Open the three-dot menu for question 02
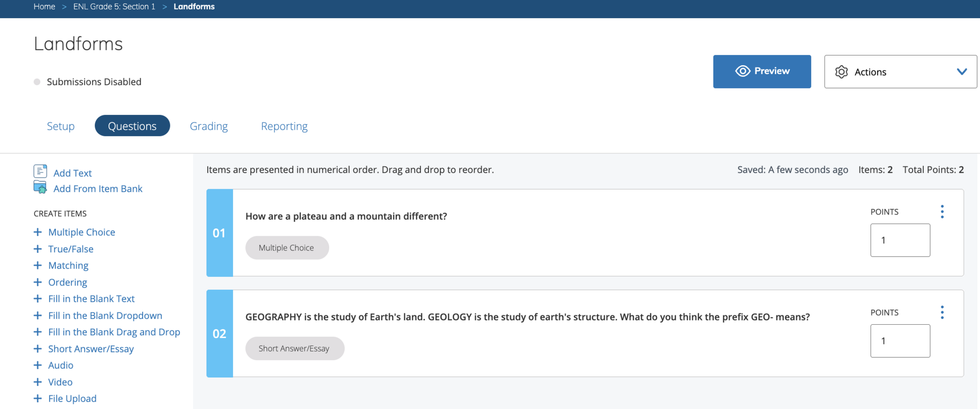This screenshot has width=980, height=409. pos(942,313)
